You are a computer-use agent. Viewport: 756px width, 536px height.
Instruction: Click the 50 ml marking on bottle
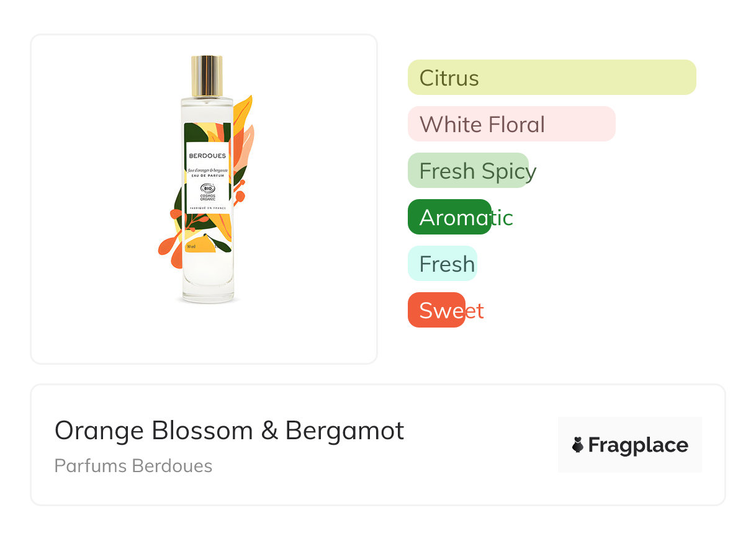pos(192,247)
